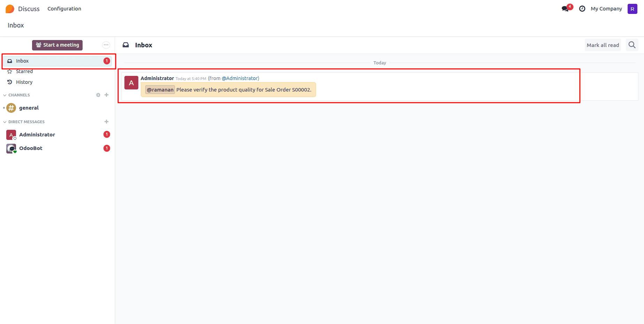The width and height of the screenshot is (644, 324).
Task: Click Mark all read
Action: [603, 45]
